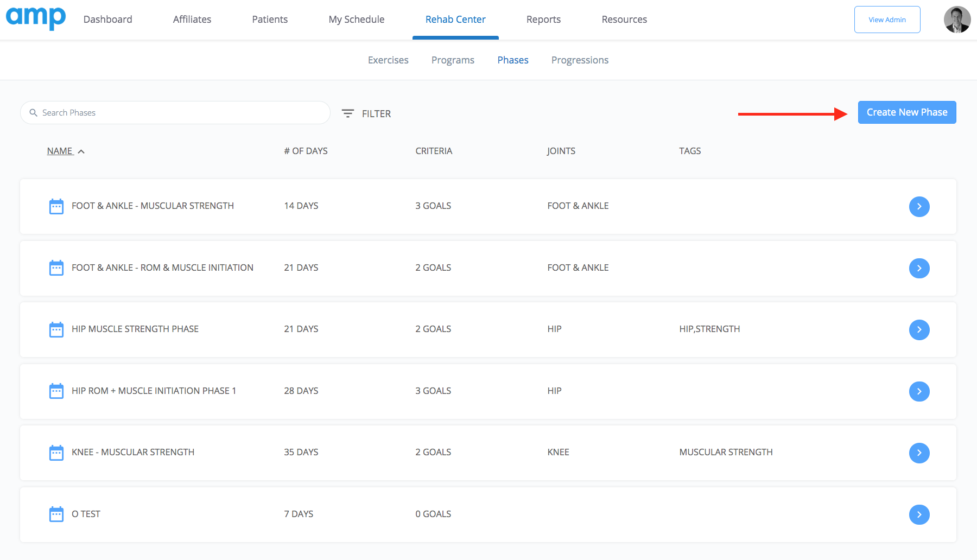Click the calendar icon beside HIP MUSCLE STRENGTH PHASE
The width and height of the screenshot is (977, 560).
coord(56,329)
